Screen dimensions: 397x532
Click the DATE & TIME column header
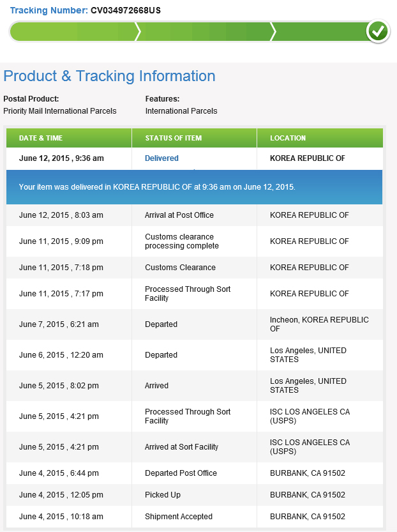tap(69, 138)
